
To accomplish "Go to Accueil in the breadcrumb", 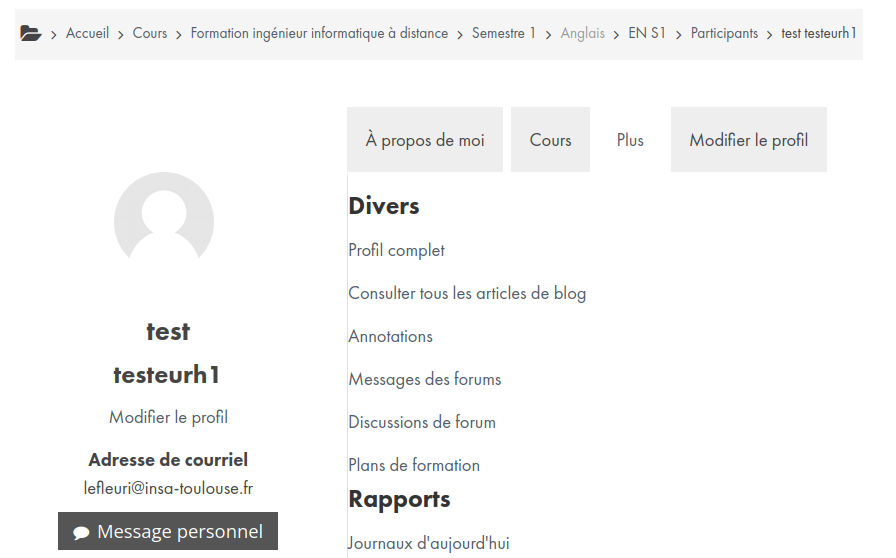I will point(87,33).
